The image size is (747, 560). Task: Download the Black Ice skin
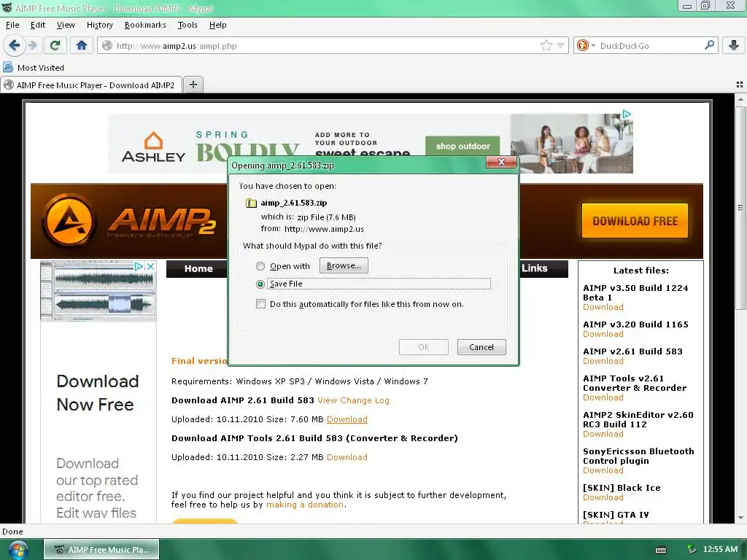[x=603, y=497]
